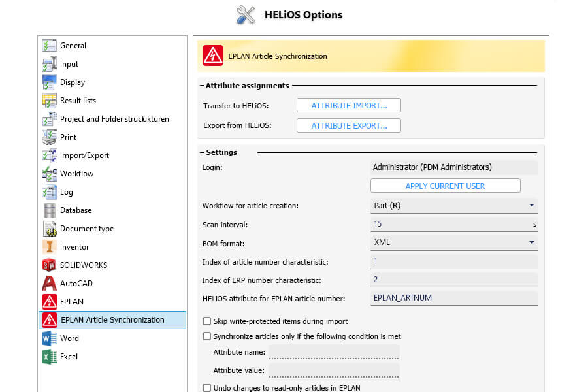Click the Log icon
588x392 pixels.
coord(49,192)
